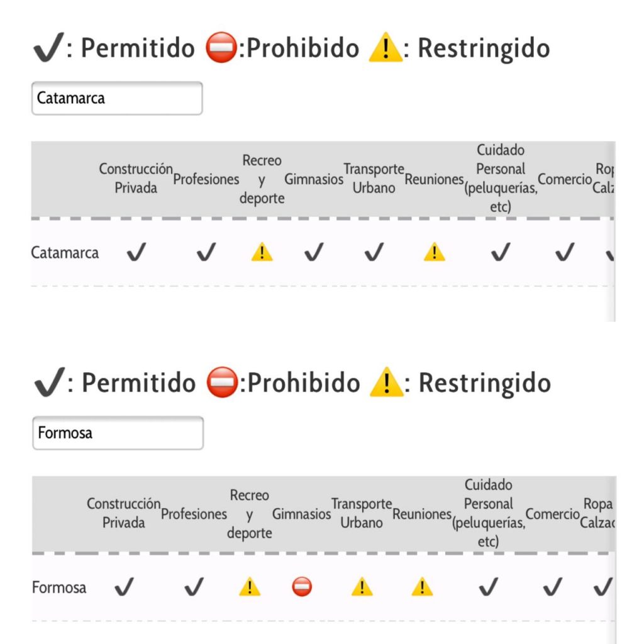The image size is (644, 644).
Task: Select the Gimnasios column header in the Catamarca table
Action: 314,179
